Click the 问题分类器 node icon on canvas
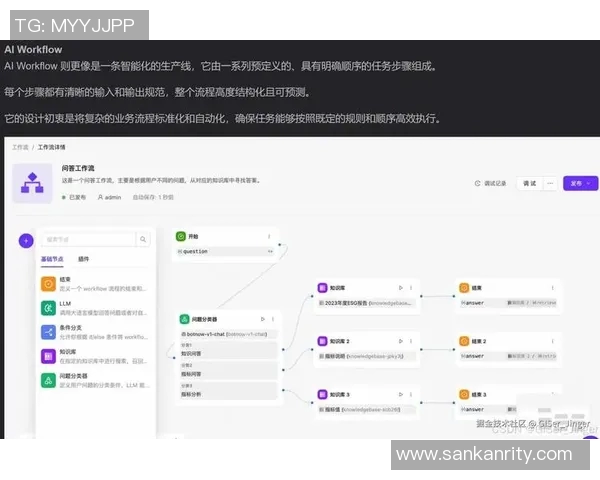The image size is (600, 480). [184, 319]
